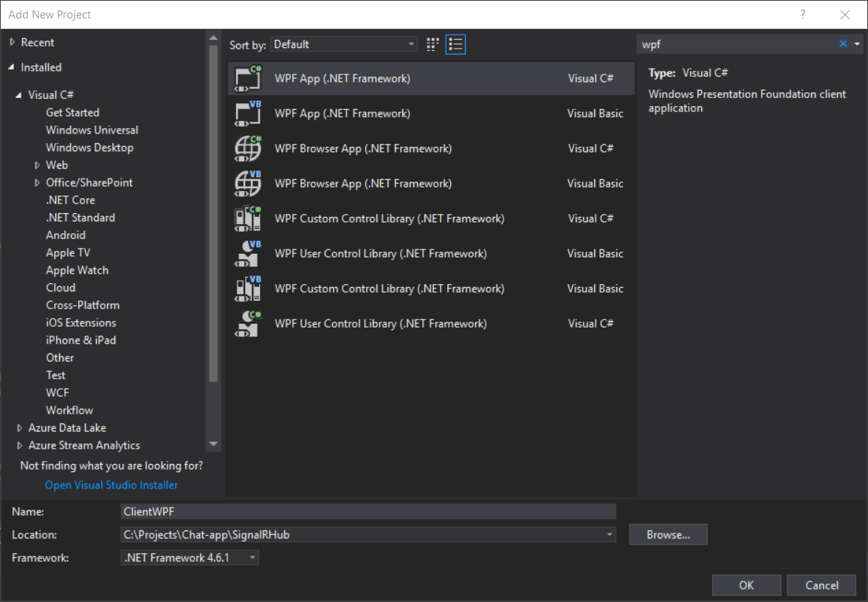Select Android category
This screenshot has height=602, width=868.
(65, 235)
